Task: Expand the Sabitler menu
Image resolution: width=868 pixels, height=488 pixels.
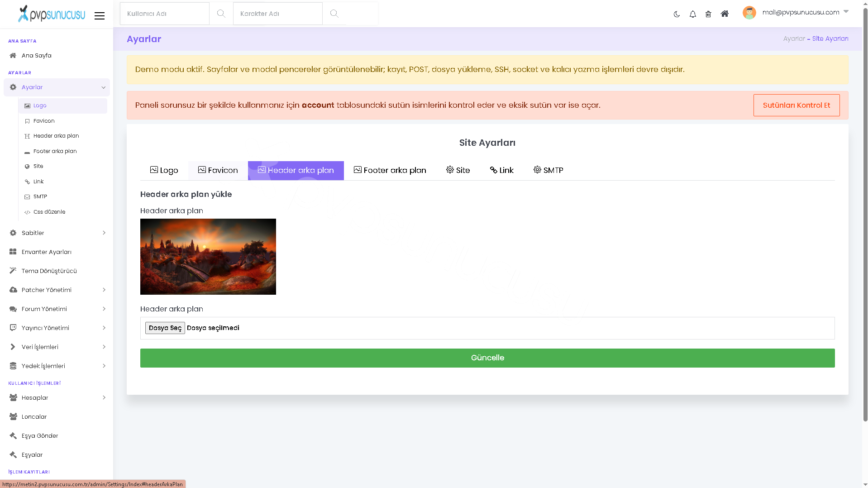Action: pyautogui.click(x=57, y=233)
